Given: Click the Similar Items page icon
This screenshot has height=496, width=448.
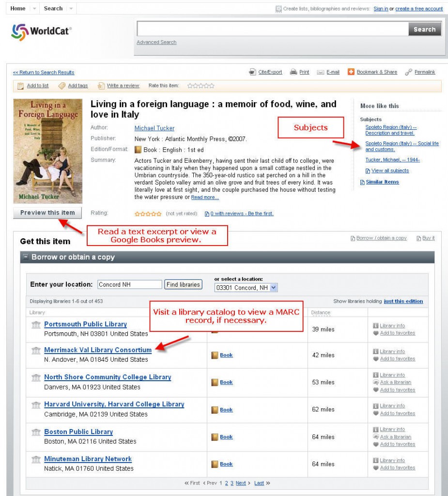Looking at the screenshot, I should 362,182.
